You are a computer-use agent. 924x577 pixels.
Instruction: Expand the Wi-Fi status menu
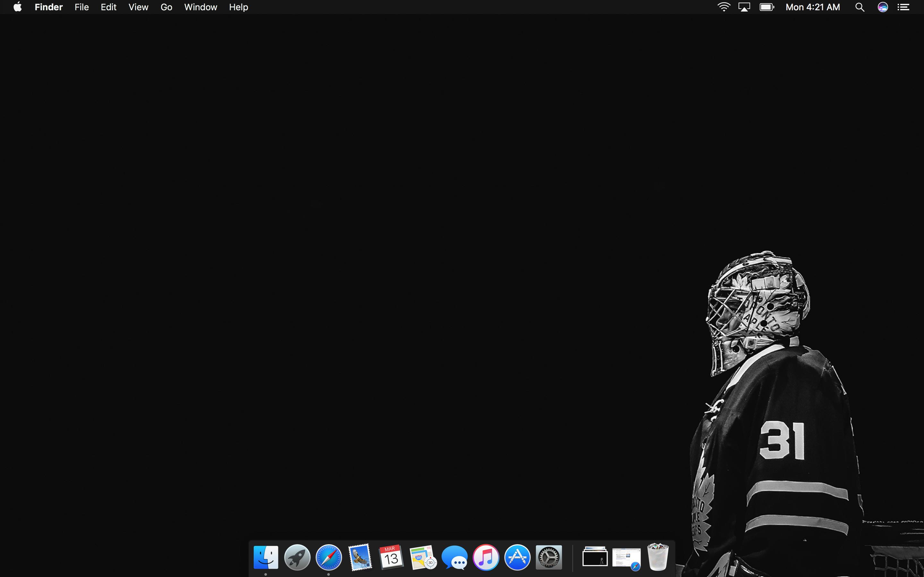[x=723, y=7]
